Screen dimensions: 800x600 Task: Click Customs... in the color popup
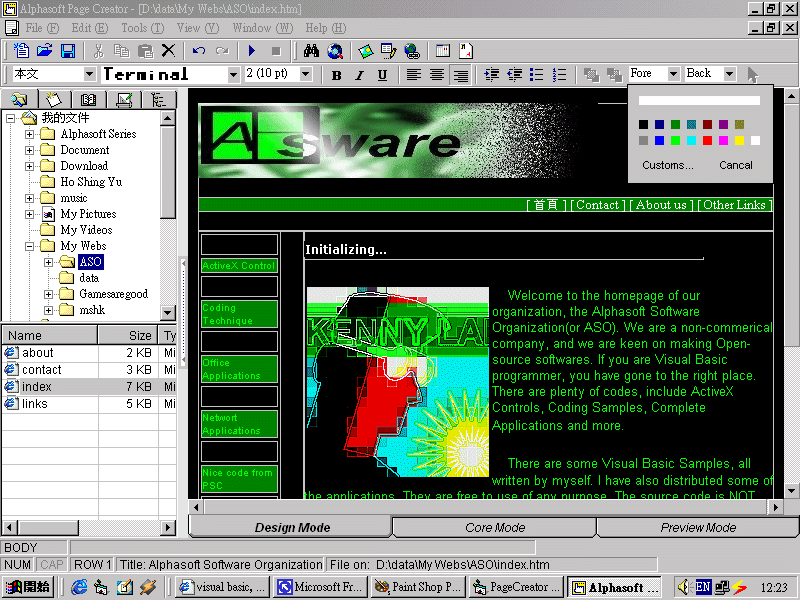(667, 165)
